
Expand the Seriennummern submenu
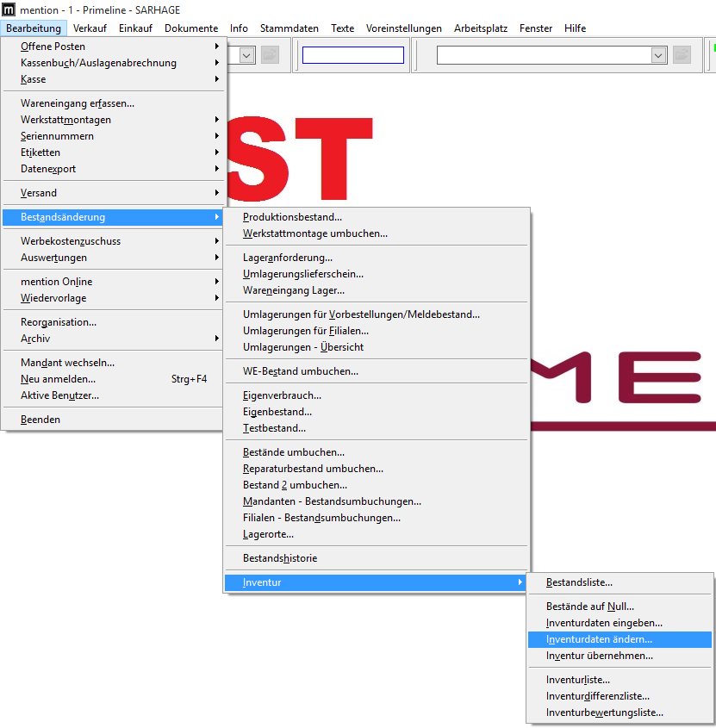click(x=57, y=135)
